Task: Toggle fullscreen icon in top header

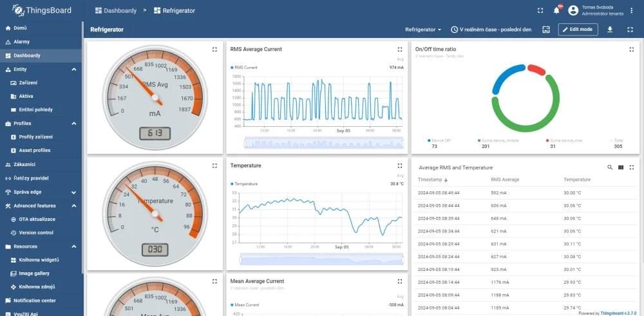Action: [540, 11]
